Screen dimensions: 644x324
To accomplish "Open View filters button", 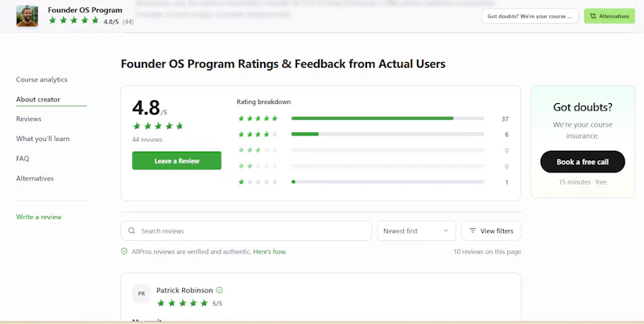I will click(491, 231).
